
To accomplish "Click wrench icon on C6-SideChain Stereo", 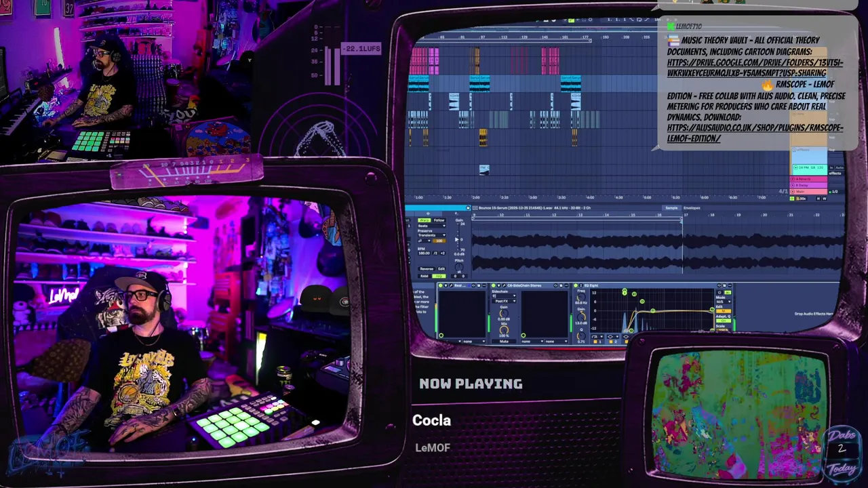I will click(504, 285).
